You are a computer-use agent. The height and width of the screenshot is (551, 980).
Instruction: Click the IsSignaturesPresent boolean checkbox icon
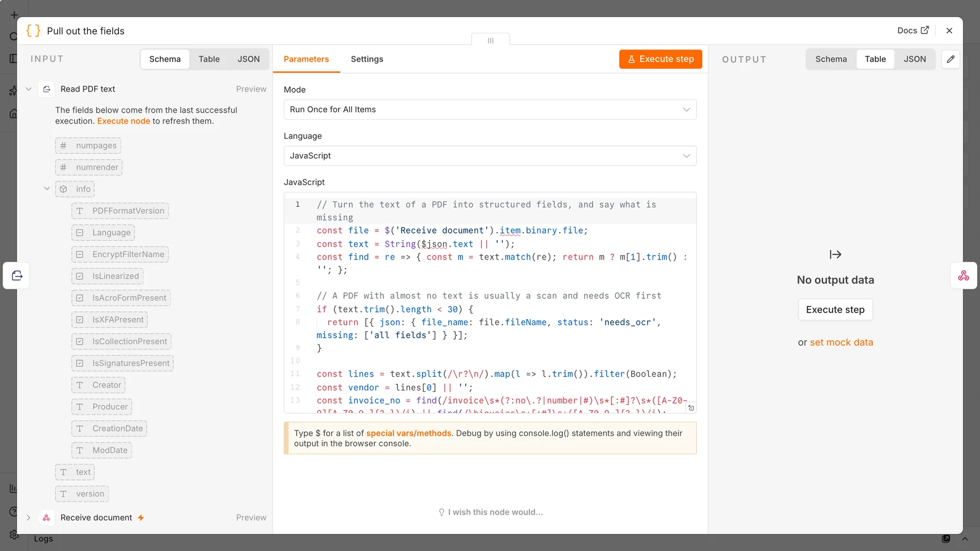click(80, 363)
